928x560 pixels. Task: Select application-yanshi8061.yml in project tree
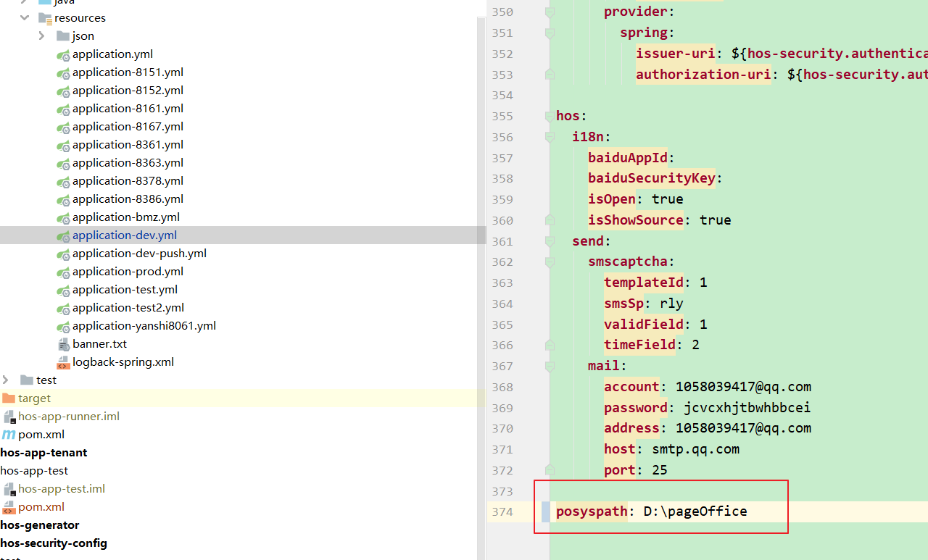[144, 326]
